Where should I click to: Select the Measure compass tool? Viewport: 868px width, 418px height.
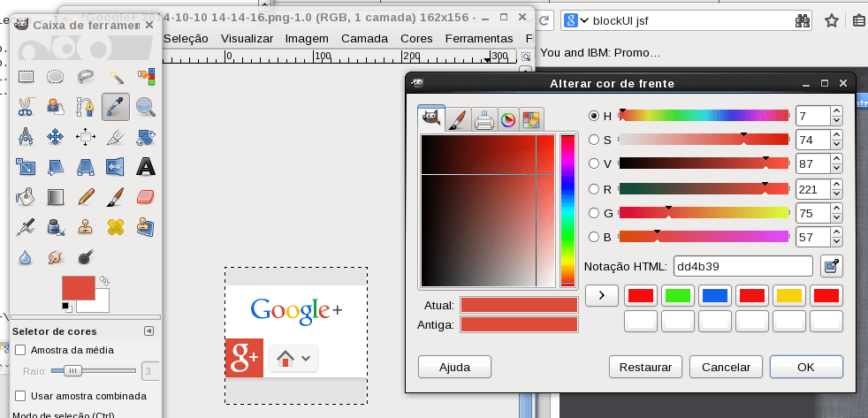click(x=26, y=136)
